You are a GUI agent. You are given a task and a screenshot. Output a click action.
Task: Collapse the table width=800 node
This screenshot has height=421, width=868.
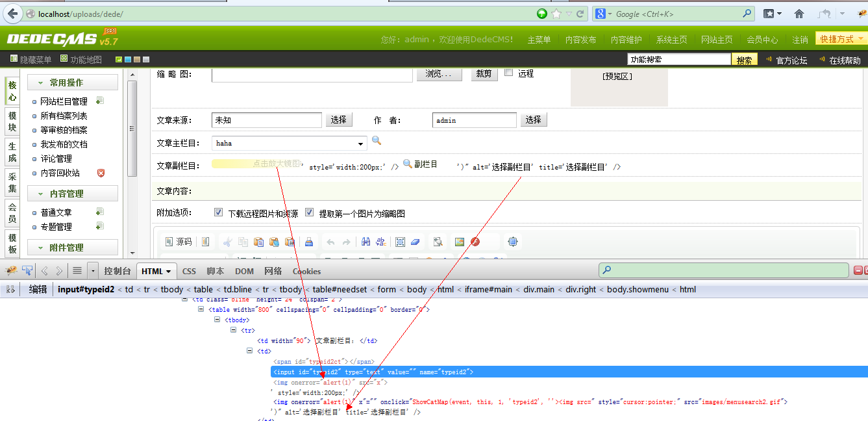coord(201,309)
